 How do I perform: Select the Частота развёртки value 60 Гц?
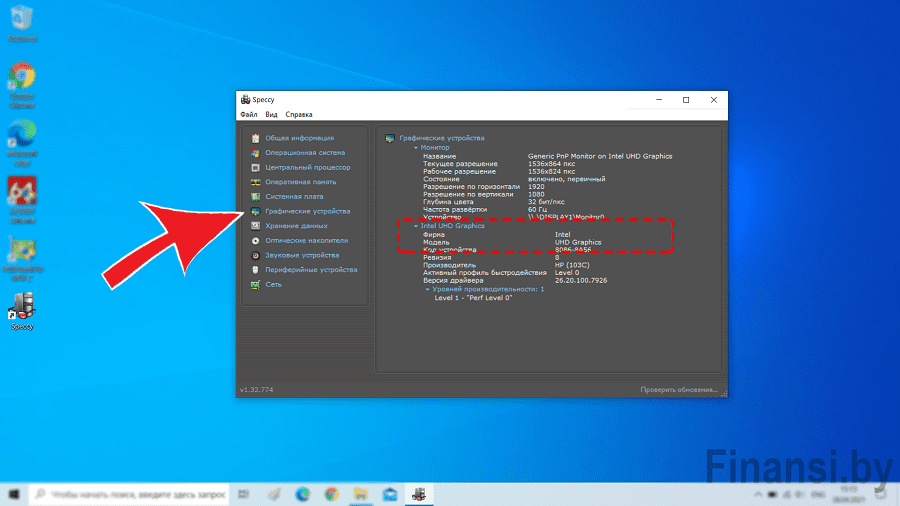[537, 209]
